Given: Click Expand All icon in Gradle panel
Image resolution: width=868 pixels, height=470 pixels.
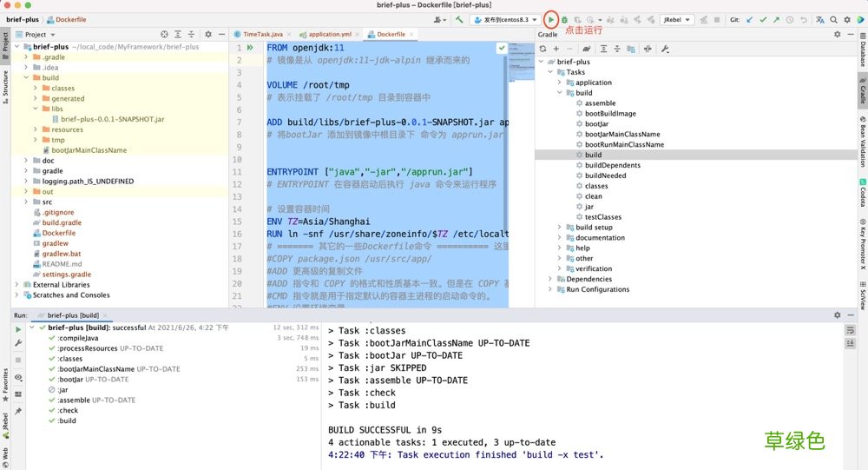Looking at the screenshot, I should [x=603, y=49].
